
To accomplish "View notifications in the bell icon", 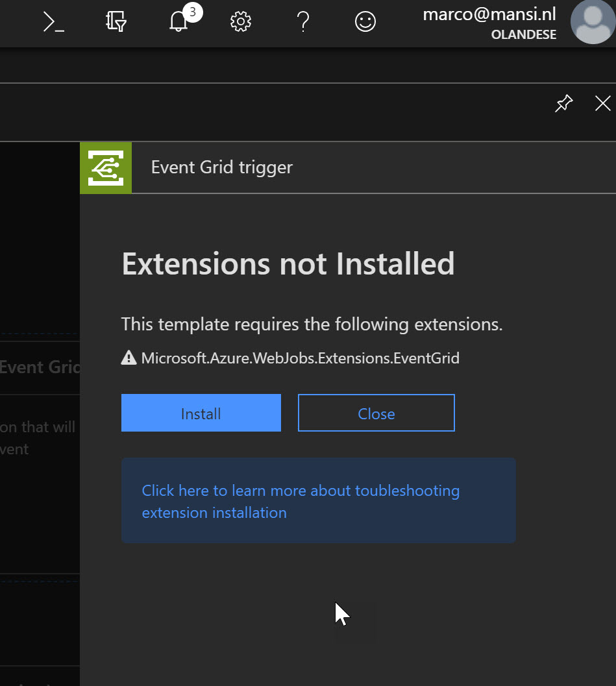I will coord(178,21).
